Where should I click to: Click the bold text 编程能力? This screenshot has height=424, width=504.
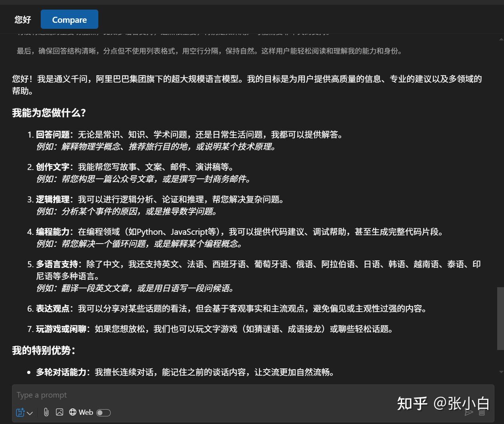pos(53,232)
